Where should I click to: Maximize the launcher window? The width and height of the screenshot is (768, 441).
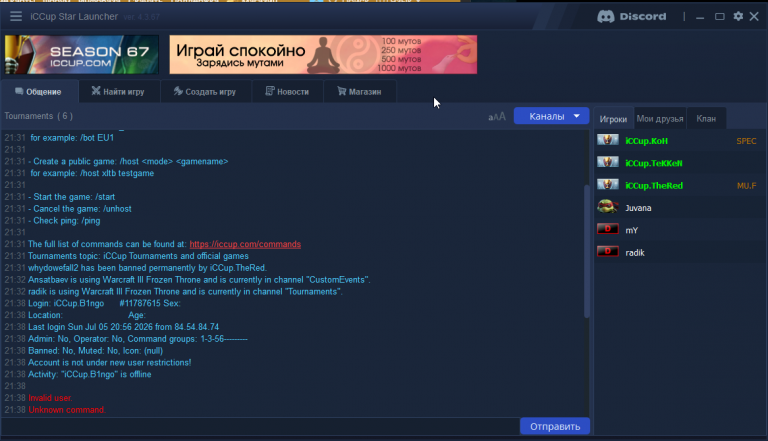coord(720,17)
